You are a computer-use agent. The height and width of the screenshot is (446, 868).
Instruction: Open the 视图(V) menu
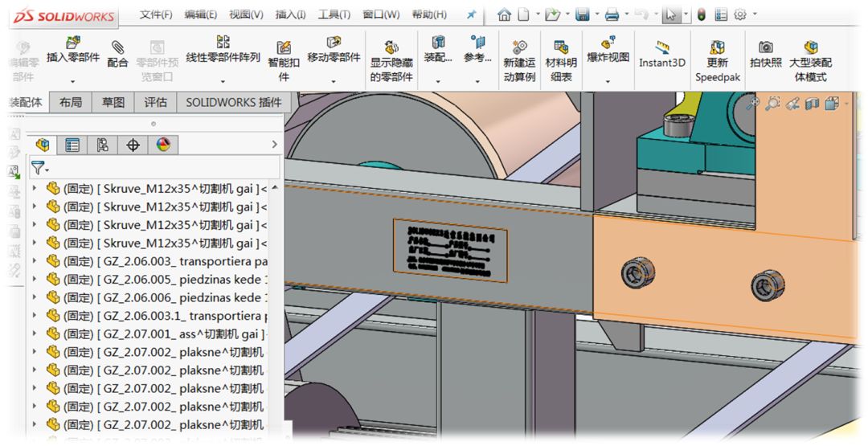pos(247,15)
